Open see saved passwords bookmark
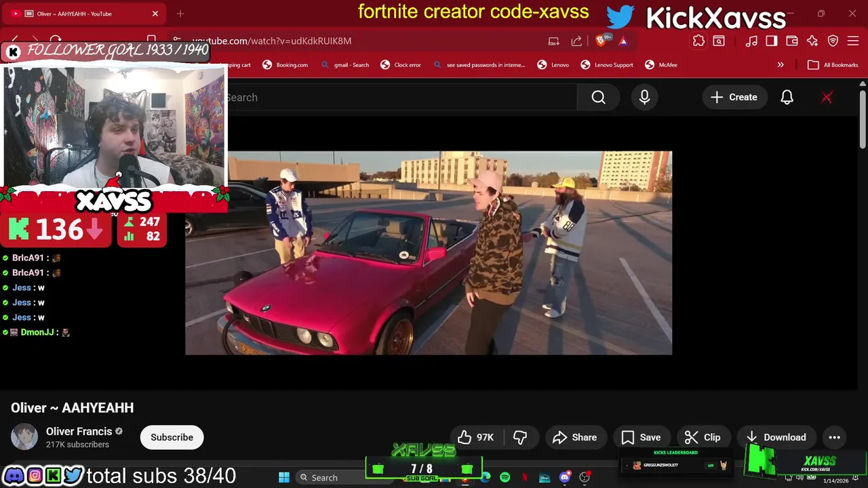Screen dimensions: 868x488 click(x=479, y=65)
